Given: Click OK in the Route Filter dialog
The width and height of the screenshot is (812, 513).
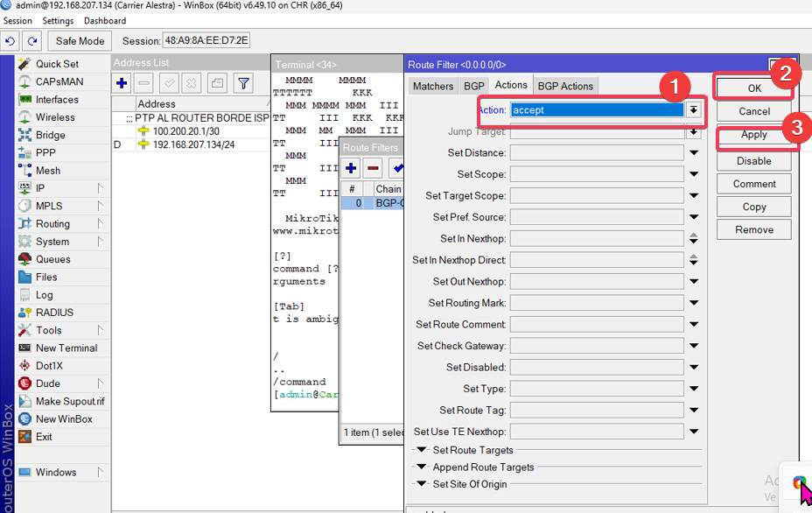Looking at the screenshot, I should (754, 88).
